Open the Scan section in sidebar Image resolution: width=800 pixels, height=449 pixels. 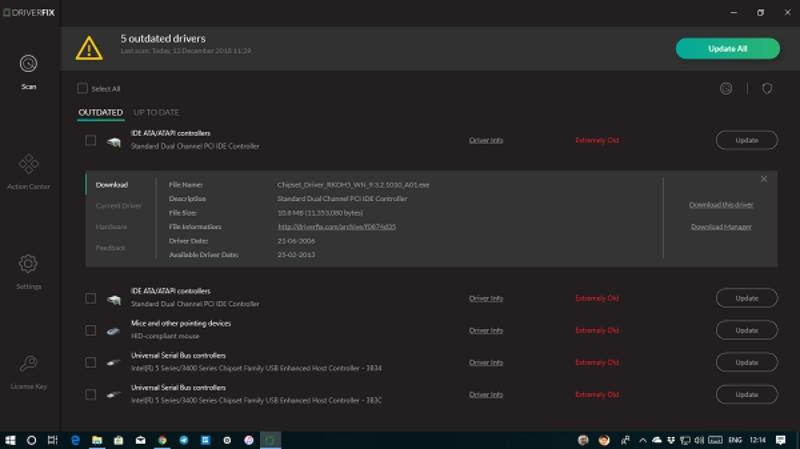tap(29, 72)
